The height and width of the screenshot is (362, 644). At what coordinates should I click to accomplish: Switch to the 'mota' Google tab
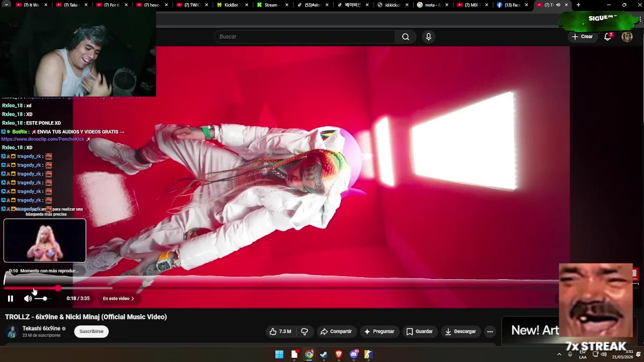pyautogui.click(x=434, y=5)
